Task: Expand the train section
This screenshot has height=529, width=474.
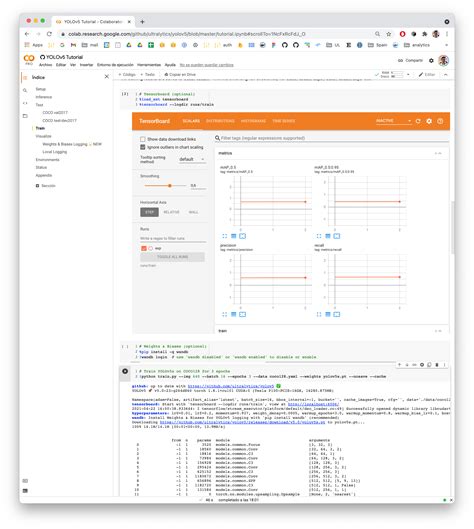Action: (x=438, y=331)
